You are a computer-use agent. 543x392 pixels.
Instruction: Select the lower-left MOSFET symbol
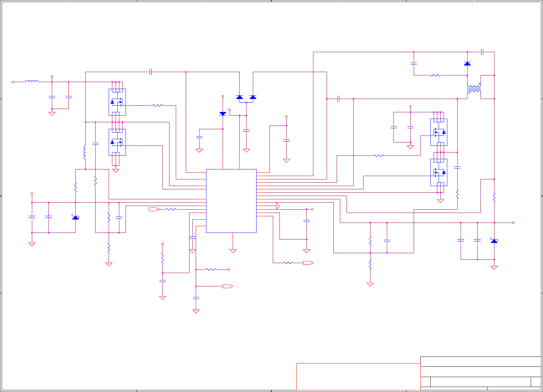(117, 142)
